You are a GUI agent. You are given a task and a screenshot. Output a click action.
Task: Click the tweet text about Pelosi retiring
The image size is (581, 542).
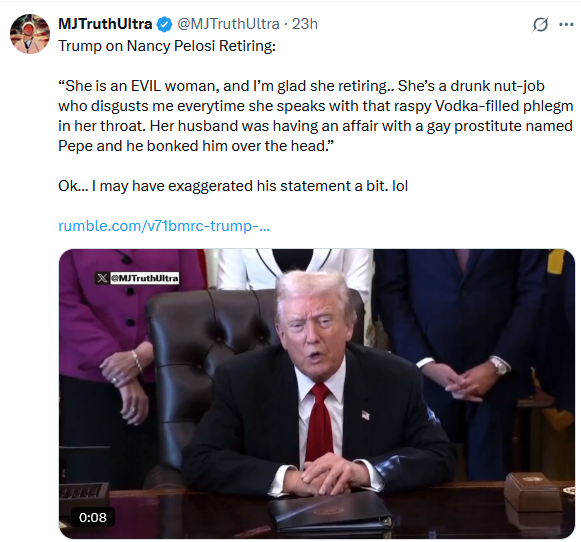(x=316, y=116)
